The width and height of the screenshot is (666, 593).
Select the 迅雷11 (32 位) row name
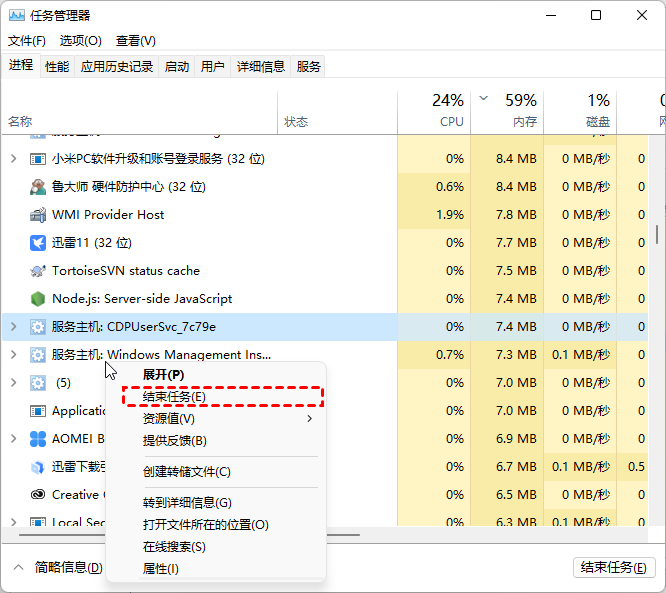point(92,243)
